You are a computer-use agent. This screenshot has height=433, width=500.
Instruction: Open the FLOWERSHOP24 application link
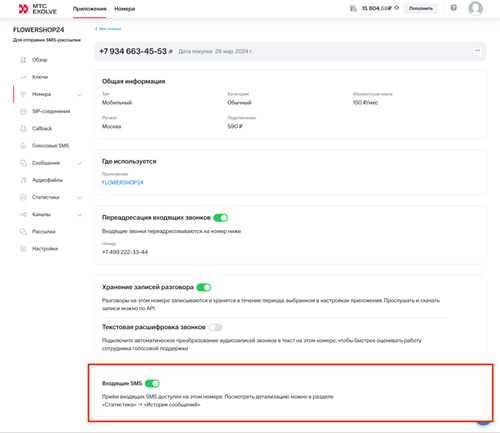(x=122, y=183)
